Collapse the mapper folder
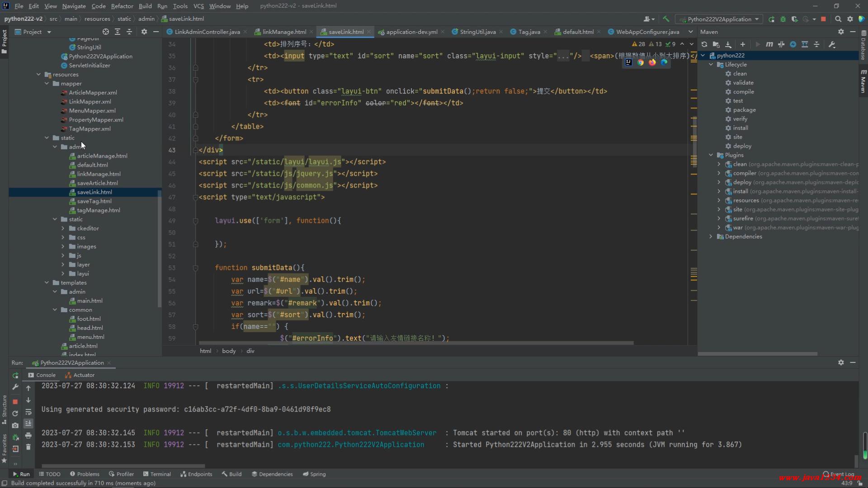868x488 pixels. [x=47, y=84]
